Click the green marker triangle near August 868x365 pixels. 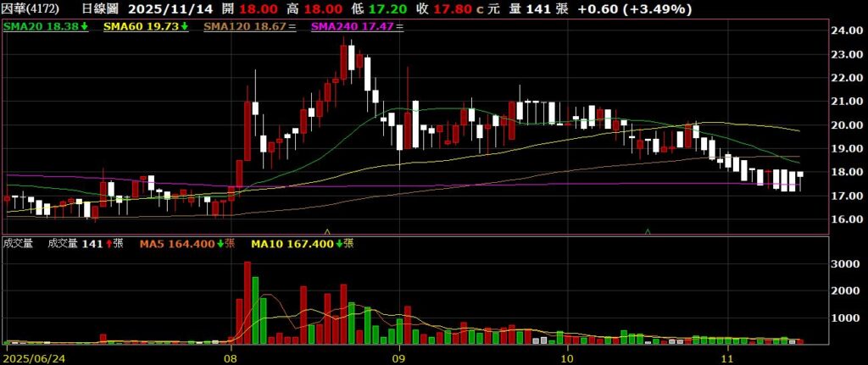[x=327, y=230]
